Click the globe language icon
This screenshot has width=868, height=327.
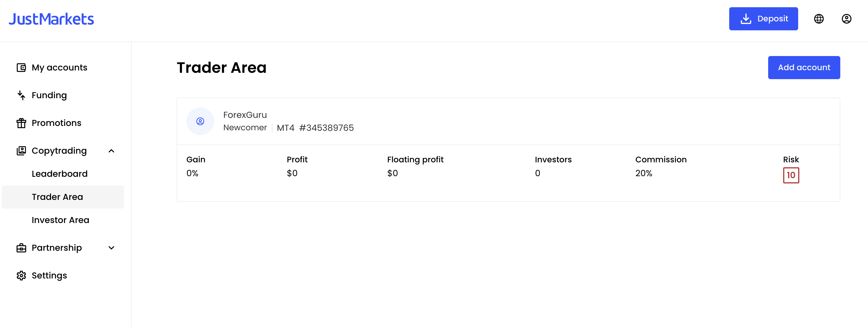click(819, 19)
